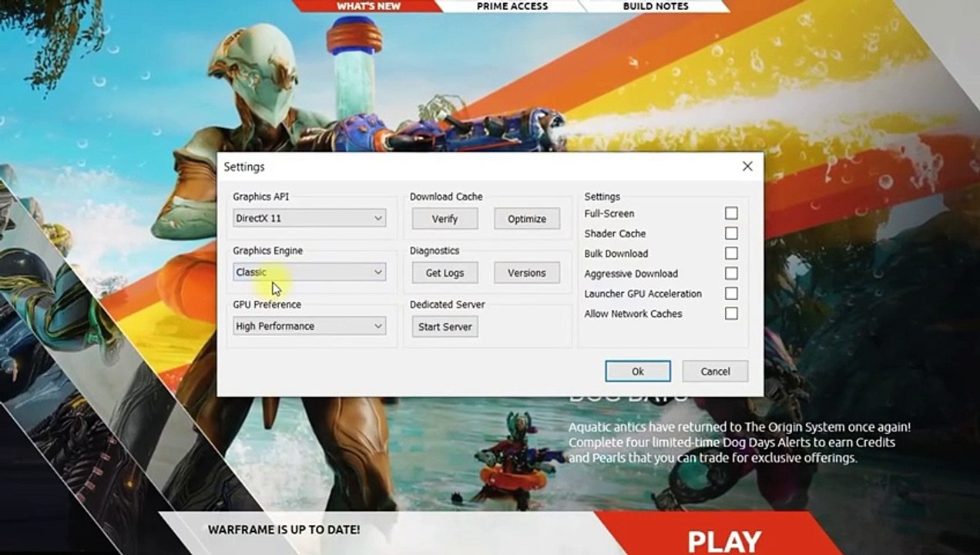Confirm settings with the Ok button
Image resolution: width=980 pixels, height=555 pixels.
tap(638, 372)
